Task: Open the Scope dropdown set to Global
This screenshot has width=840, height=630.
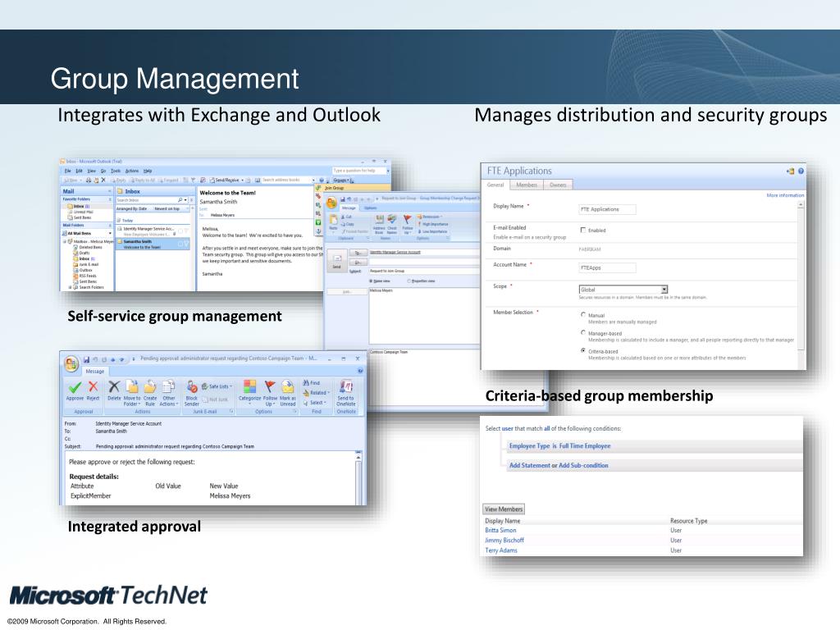Action: pos(623,290)
